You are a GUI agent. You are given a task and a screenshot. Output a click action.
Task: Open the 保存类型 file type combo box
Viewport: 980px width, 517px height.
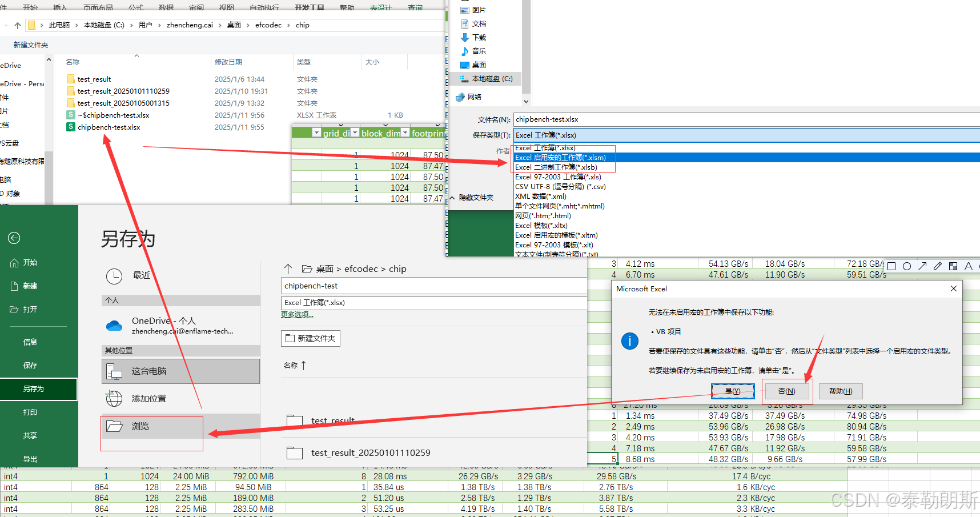pyautogui.click(x=746, y=135)
